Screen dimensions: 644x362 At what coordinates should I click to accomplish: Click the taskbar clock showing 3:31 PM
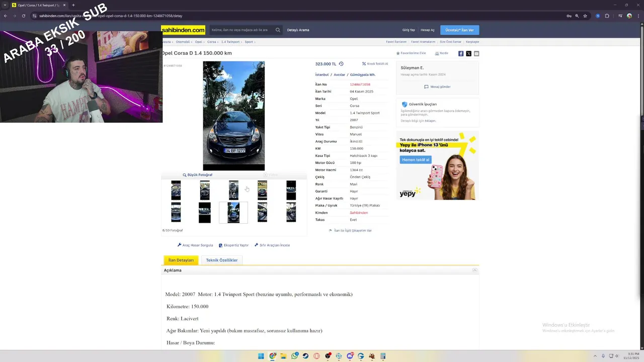(630, 356)
